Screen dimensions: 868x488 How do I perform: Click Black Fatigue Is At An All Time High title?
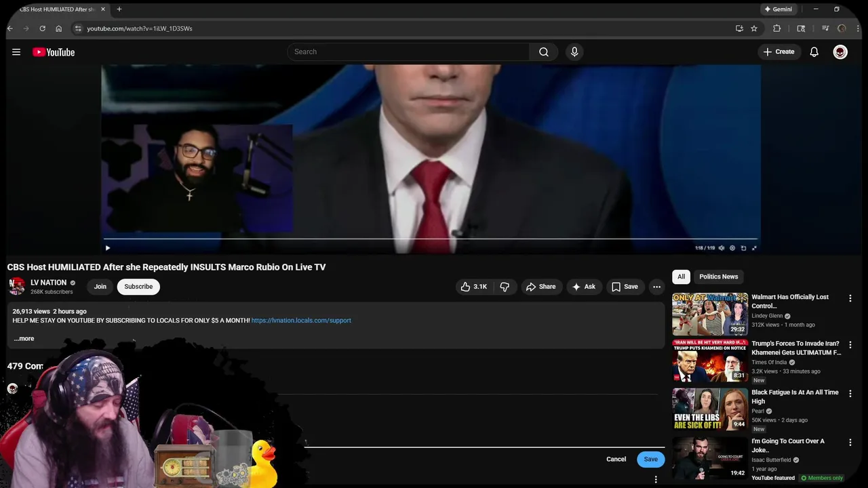pos(795,396)
